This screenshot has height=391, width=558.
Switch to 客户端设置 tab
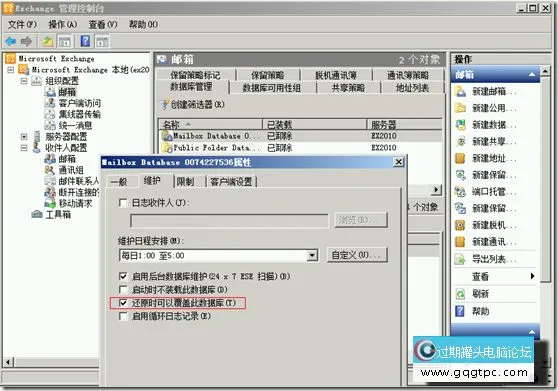231,182
